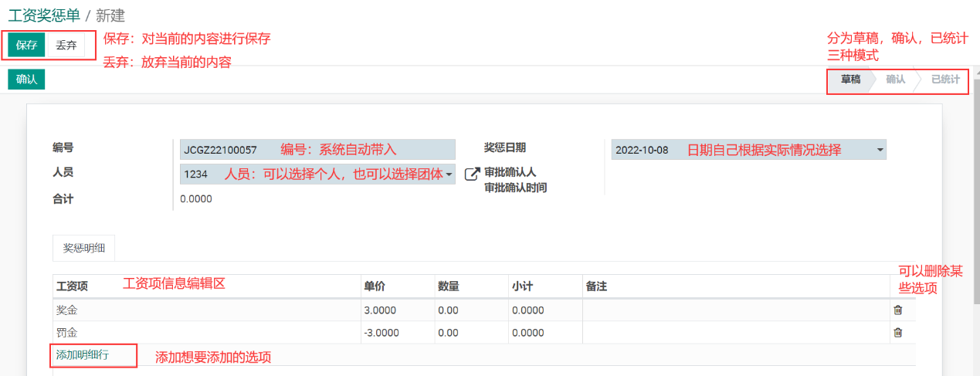
Task: Expand the 人员 dropdown arrow
Action: [449, 174]
